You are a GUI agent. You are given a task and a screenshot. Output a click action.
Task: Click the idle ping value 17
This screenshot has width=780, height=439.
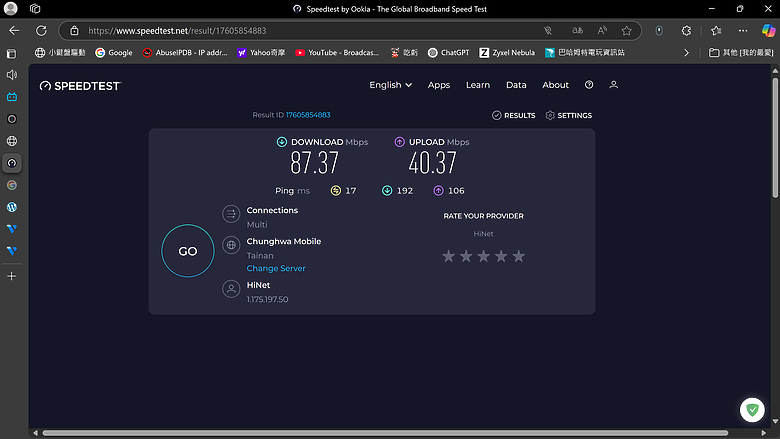coord(351,191)
